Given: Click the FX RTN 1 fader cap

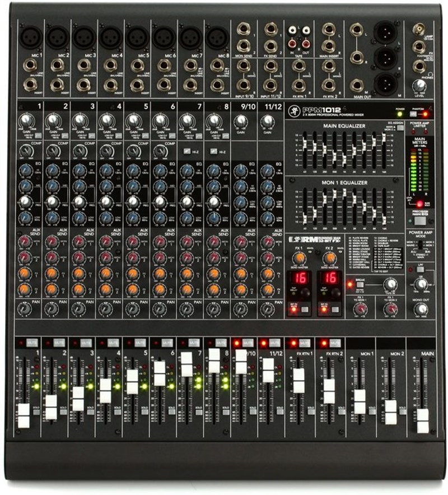Looking at the screenshot, I should click(x=299, y=380).
